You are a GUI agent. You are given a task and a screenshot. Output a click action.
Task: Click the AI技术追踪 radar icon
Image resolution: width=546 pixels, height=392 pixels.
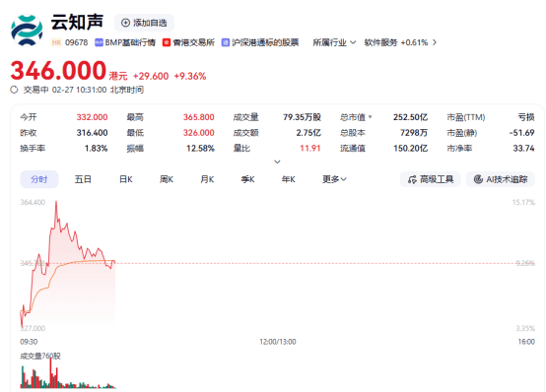pyautogui.click(x=478, y=179)
